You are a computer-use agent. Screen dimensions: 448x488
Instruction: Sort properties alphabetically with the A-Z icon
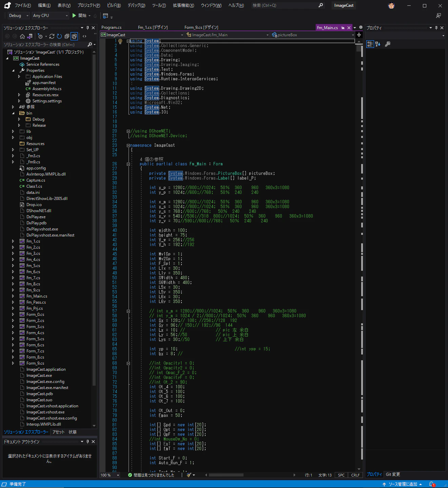click(378, 44)
